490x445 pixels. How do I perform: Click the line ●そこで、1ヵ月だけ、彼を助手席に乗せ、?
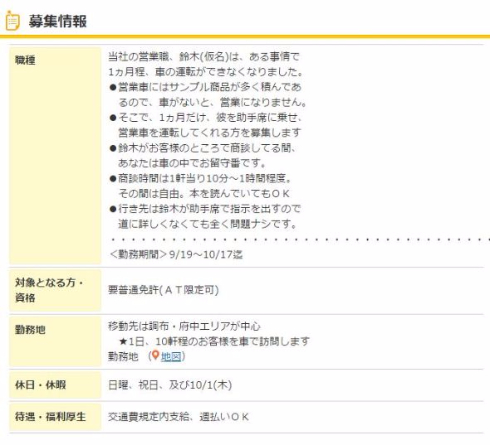(x=206, y=118)
